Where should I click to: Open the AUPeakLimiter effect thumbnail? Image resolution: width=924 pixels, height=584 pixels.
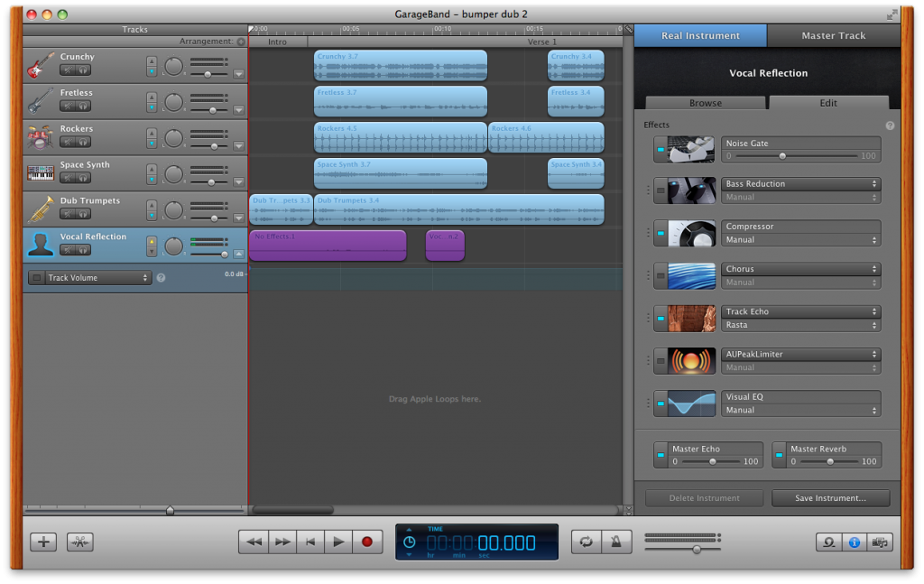[x=691, y=361]
